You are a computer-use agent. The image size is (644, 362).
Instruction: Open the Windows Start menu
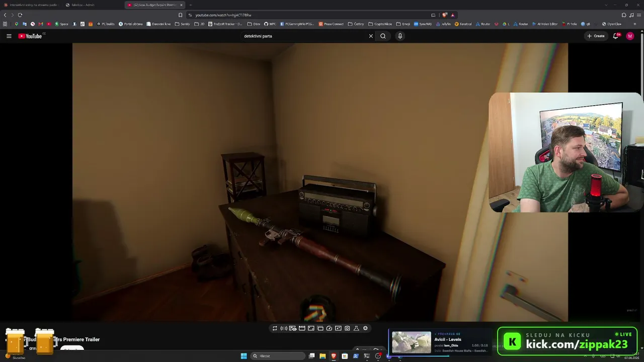[244, 356]
